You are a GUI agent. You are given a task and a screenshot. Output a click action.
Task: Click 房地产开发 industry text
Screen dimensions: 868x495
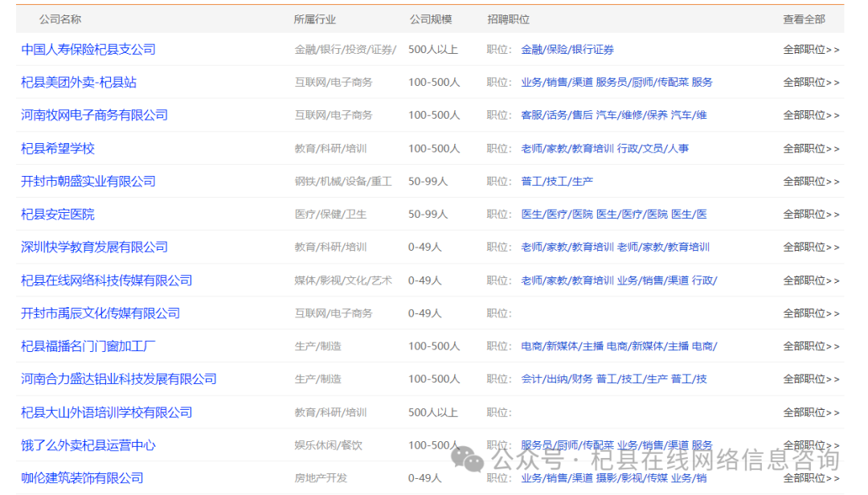[x=321, y=478]
